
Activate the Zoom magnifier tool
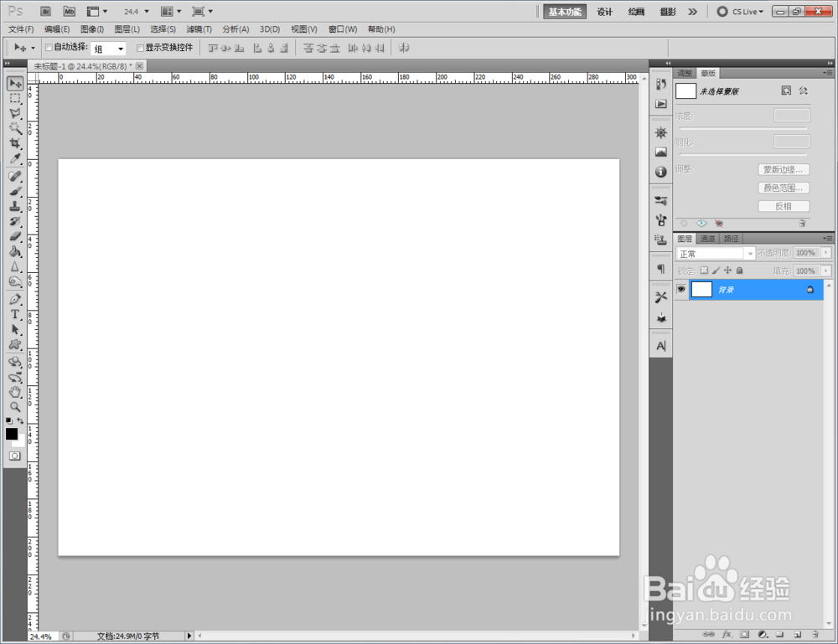[15, 407]
